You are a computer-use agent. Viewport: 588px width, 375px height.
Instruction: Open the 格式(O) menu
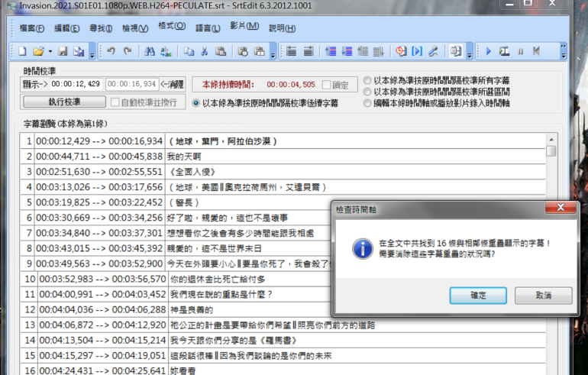172,26
